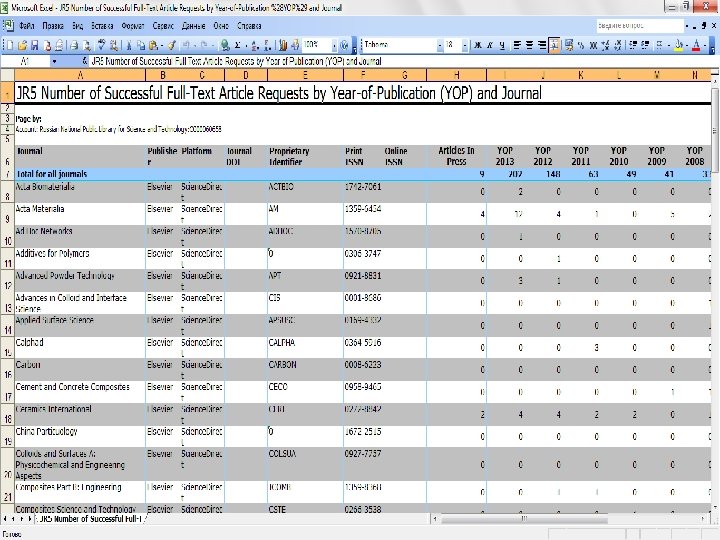Screen dimensions: 720x540
Task: Open the Правка menu
Action: pyautogui.click(x=53, y=26)
